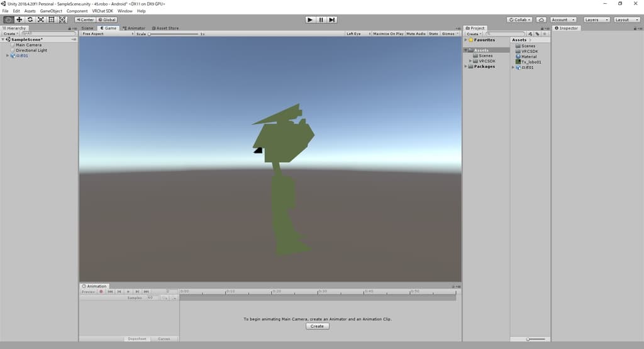Click the Game view Scale slider

pos(174,34)
